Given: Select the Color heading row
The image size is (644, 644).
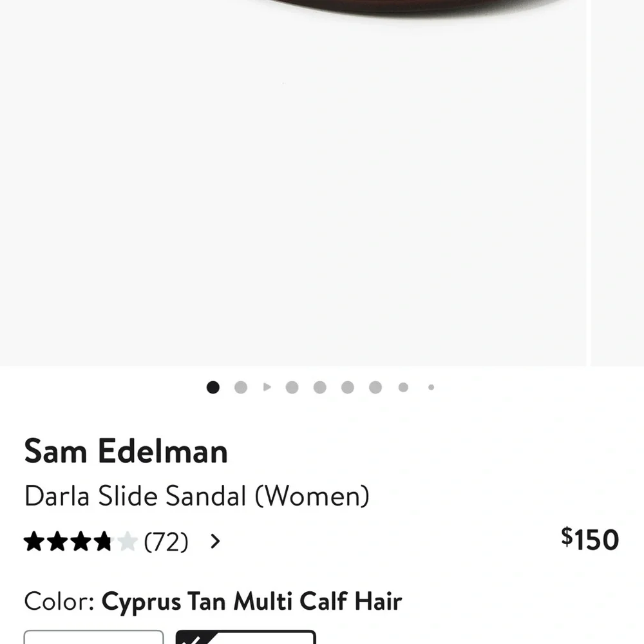Looking at the screenshot, I should 58,601.
